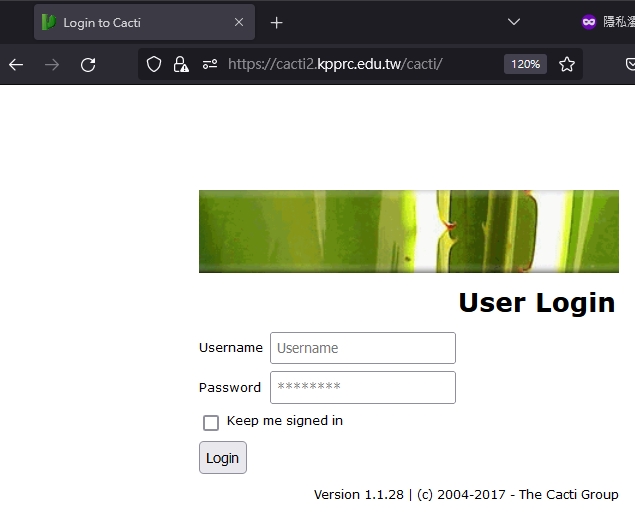This screenshot has height=523, width=635.
Task: Open the tracking protection shield icon
Action: click(154, 64)
